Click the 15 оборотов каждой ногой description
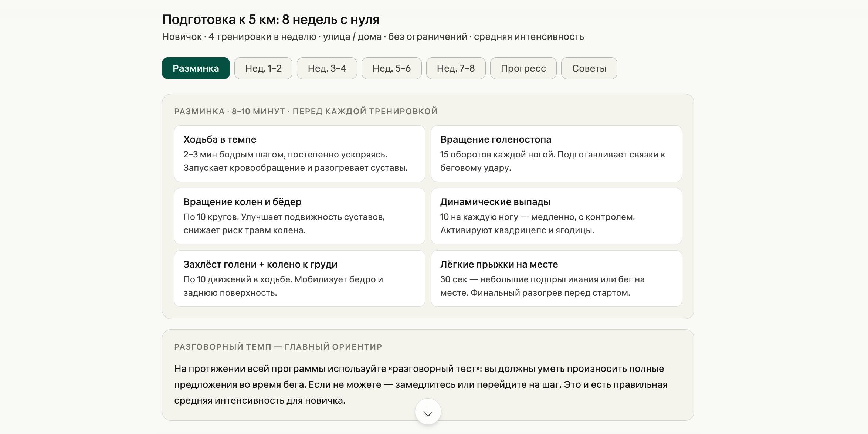 tap(552, 161)
